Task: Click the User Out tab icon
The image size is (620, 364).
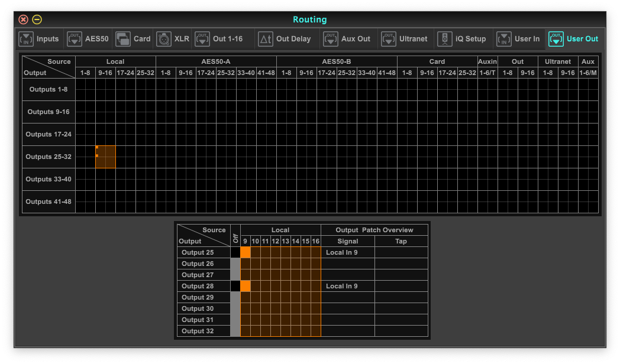Action: pyautogui.click(x=556, y=39)
